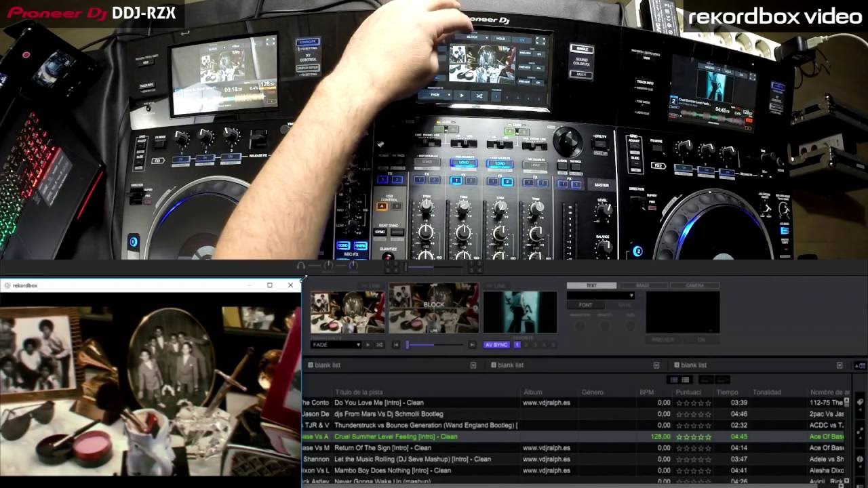Click the PREVIEW button
The image size is (868, 488).
tap(663, 340)
